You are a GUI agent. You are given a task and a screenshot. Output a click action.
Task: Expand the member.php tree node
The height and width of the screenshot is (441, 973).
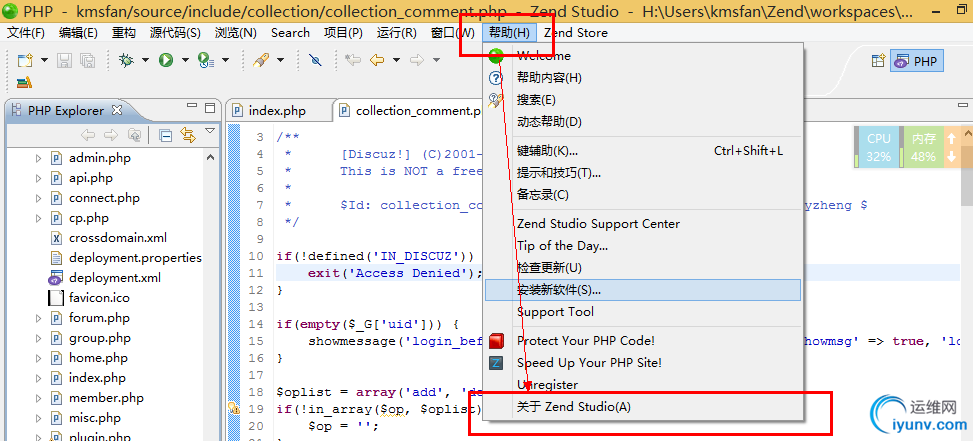pos(38,398)
